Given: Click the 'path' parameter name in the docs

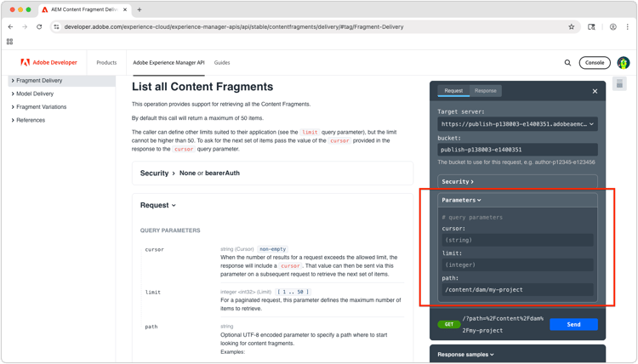Looking at the screenshot, I should 151,327.
